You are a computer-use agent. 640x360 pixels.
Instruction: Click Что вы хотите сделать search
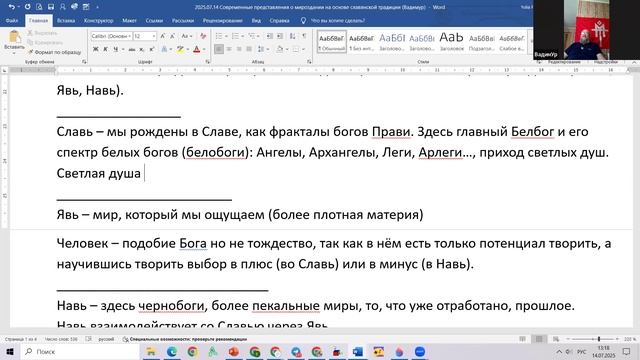pyautogui.click(x=338, y=20)
